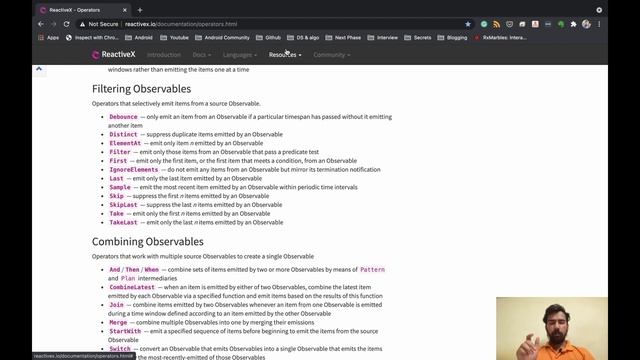
Task: Open the Interview bookmark folder
Action: (x=383, y=38)
